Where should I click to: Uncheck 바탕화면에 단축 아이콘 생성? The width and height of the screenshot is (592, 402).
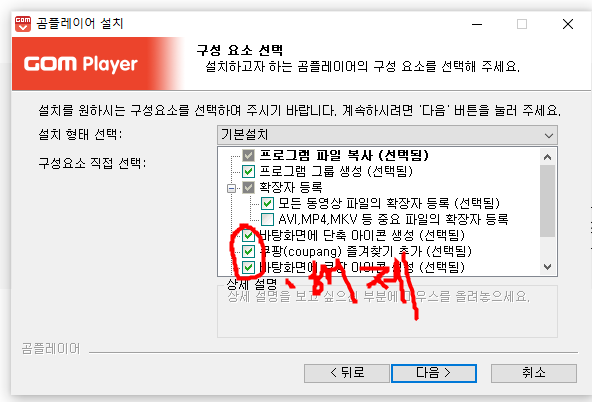point(248,236)
